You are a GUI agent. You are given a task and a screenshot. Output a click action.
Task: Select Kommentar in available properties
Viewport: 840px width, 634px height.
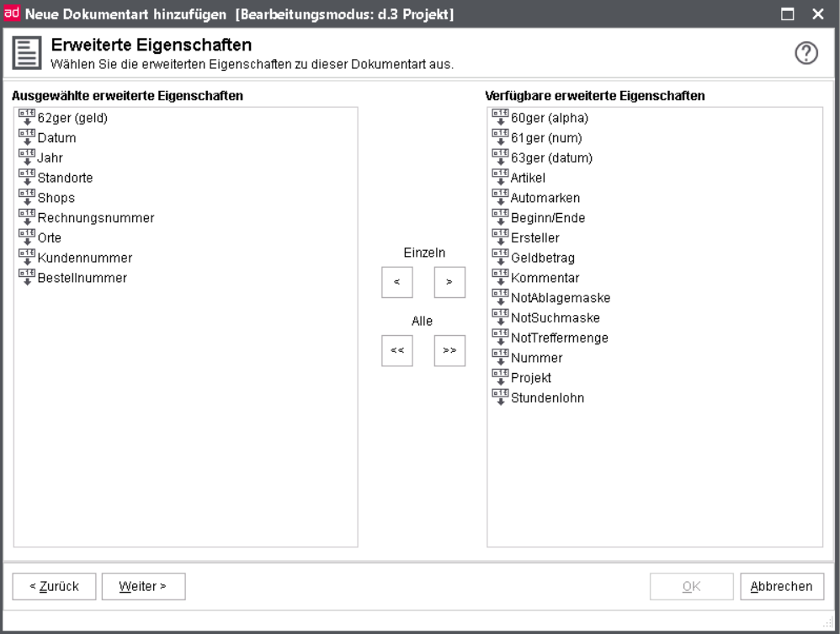coord(545,278)
